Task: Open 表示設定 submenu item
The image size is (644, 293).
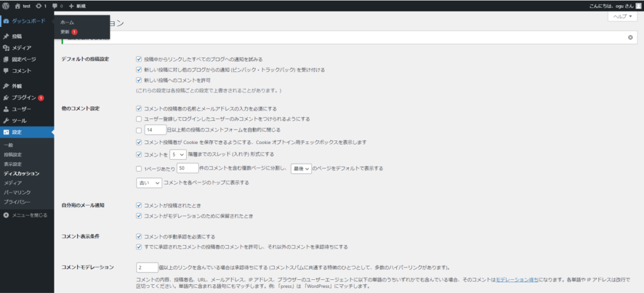Action: (13, 164)
